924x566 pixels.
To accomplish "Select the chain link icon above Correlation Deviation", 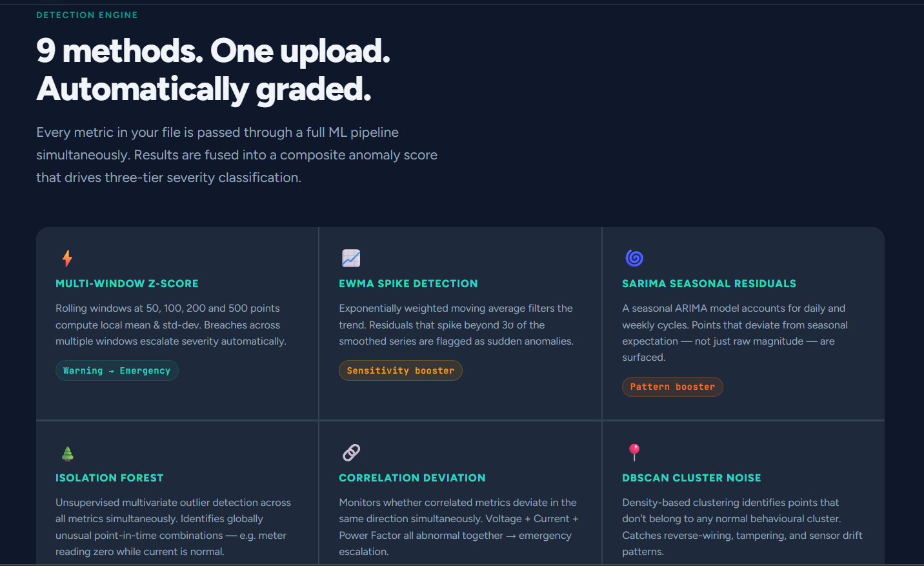I will point(350,452).
